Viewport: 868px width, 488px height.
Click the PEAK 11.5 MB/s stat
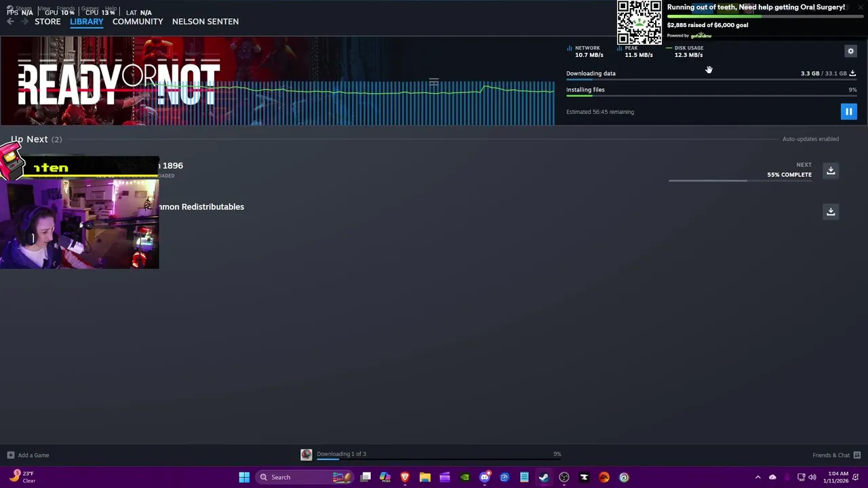(x=635, y=52)
